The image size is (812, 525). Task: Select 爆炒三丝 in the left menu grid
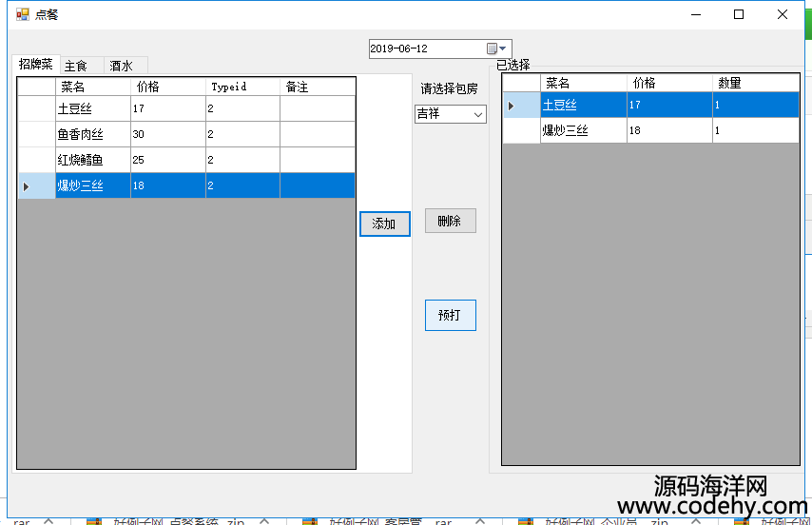coord(93,185)
